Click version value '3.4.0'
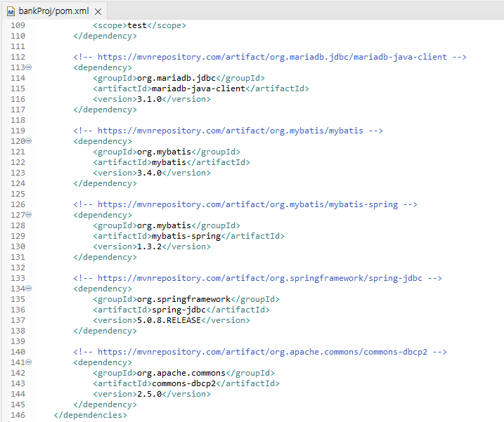 (150, 173)
